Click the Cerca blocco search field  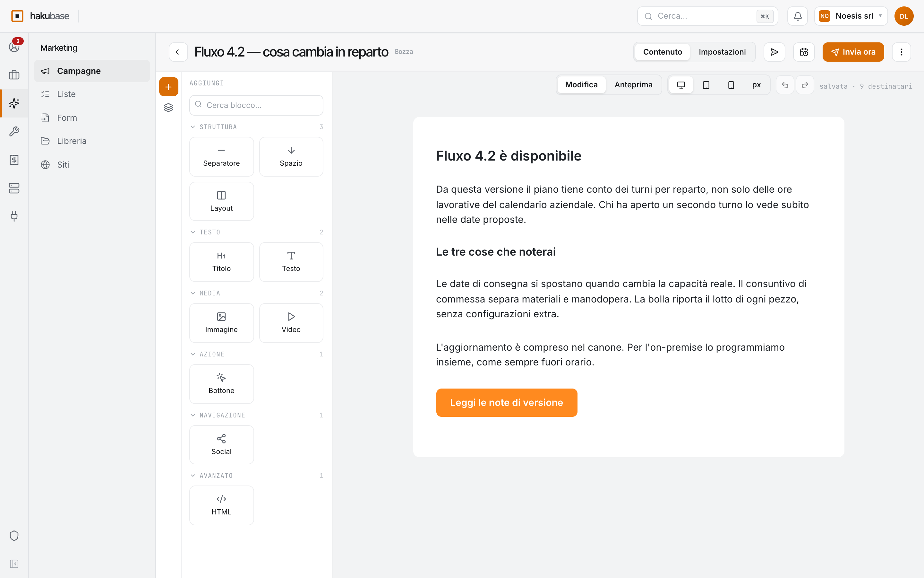pos(256,105)
